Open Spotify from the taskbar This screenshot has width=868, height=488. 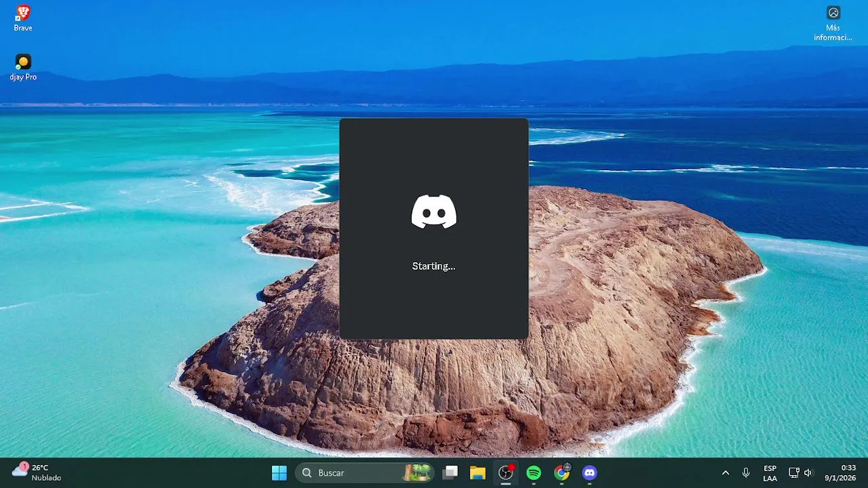534,473
